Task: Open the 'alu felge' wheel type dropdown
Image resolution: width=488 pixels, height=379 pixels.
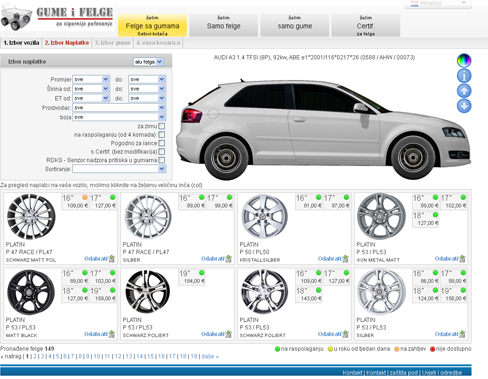Action: [148, 62]
